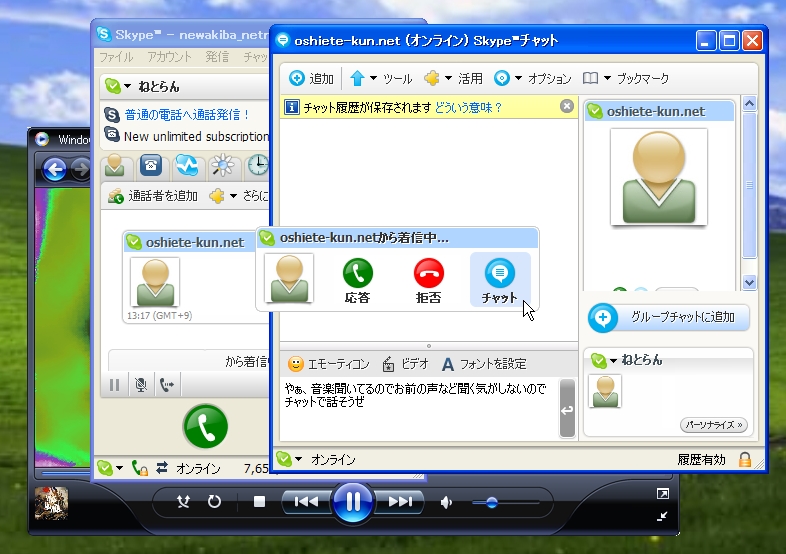Click the hold (pause) call button in Skype
The image size is (786, 554).
click(x=115, y=385)
